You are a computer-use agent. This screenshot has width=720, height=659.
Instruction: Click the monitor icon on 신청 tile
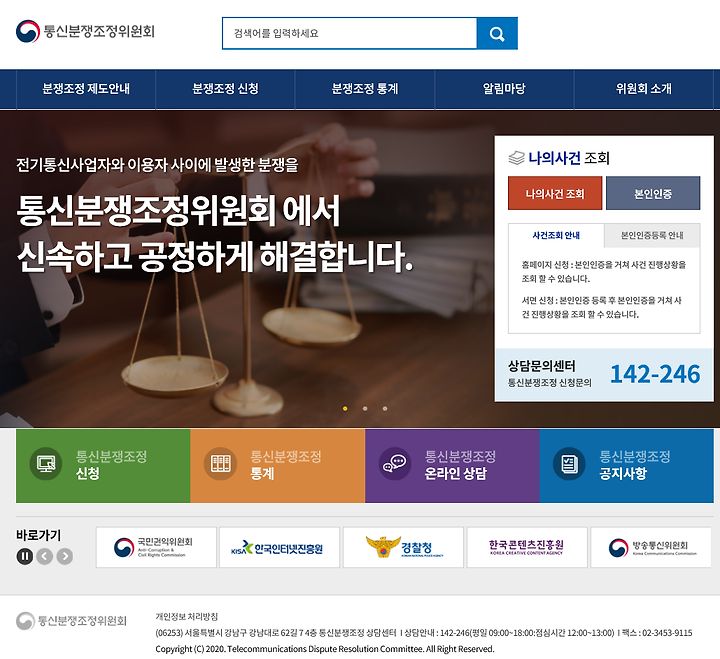(x=46, y=464)
